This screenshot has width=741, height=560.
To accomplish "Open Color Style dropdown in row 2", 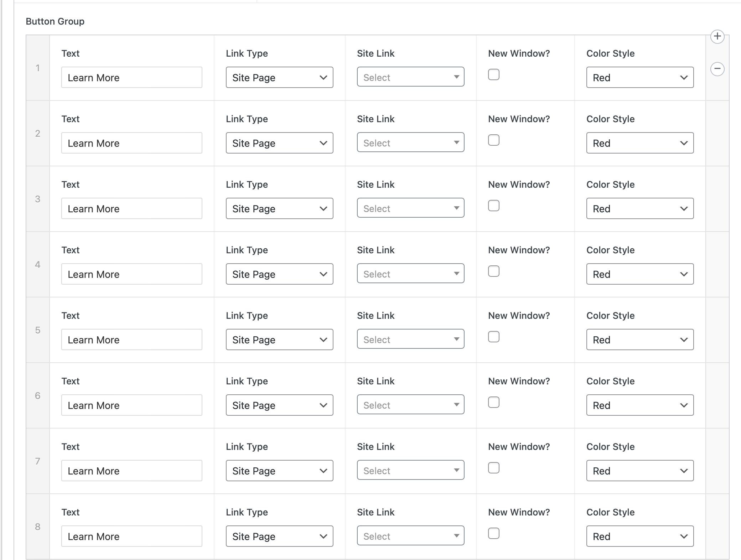I will click(x=640, y=143).
